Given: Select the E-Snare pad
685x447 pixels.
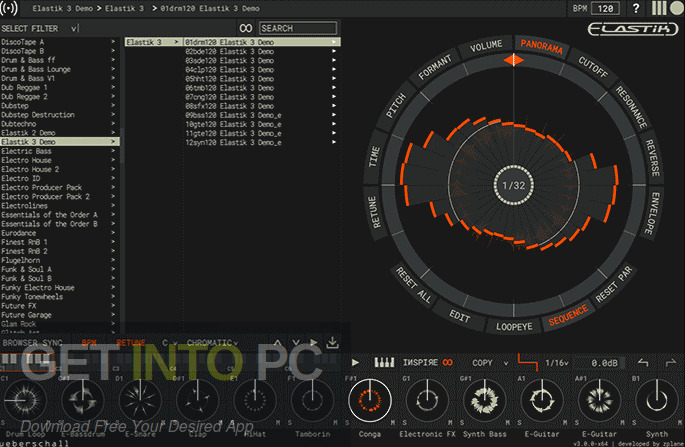Looking at the screenshot, I should click(140, 400).
